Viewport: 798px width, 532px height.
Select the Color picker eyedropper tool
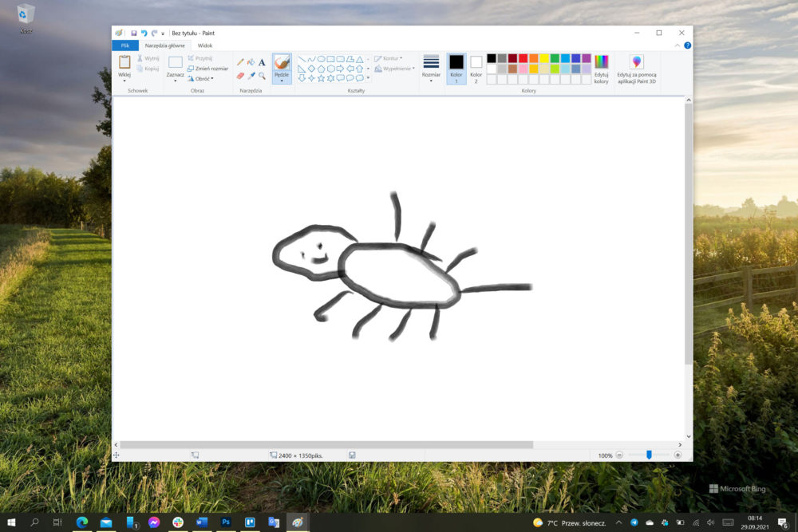[251, 76]
